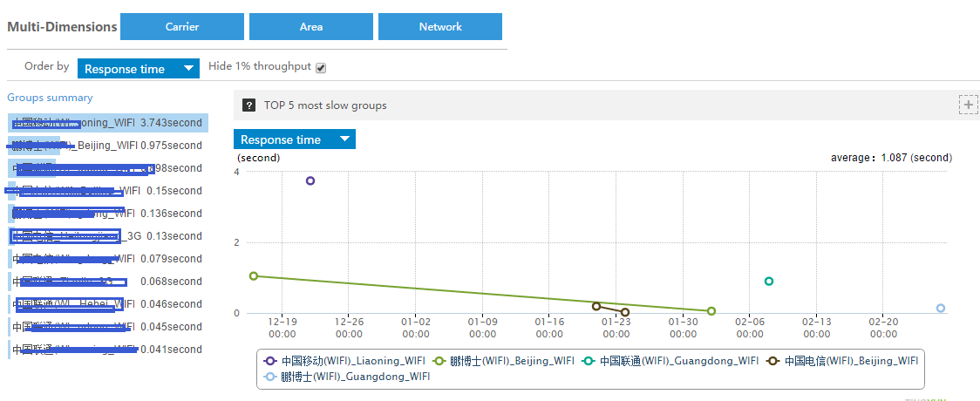Toggle 中国联通 Guangdong_WIFI legend marker

point(590,360)
